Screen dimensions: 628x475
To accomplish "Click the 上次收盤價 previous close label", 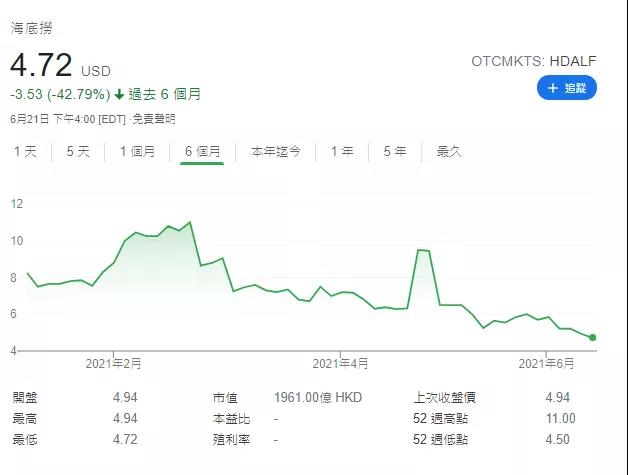I will tap(445, 398).
